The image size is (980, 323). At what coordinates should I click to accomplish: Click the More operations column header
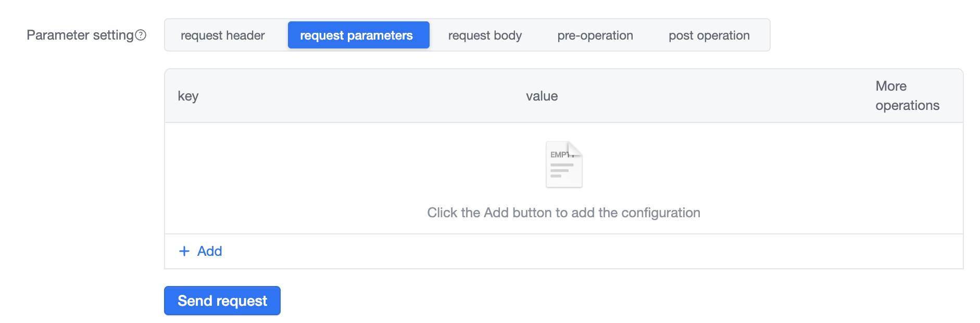[x=907, y=96]
